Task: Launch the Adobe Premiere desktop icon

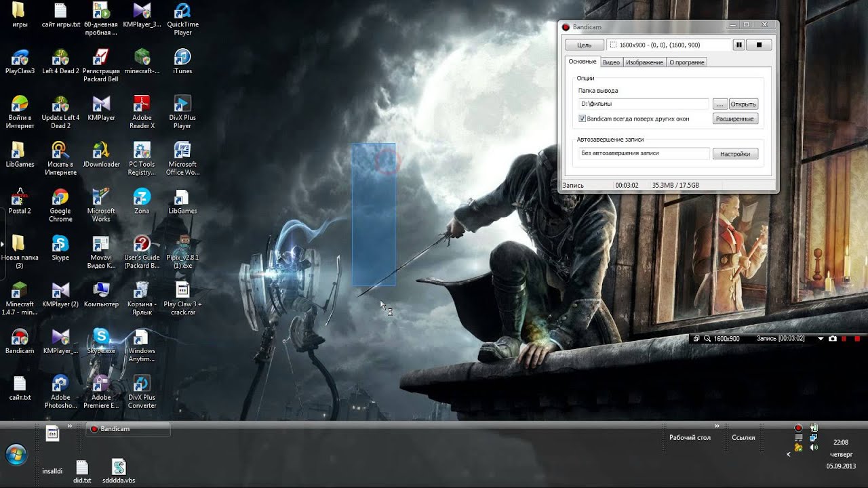Action: click(x=101, y=391)
